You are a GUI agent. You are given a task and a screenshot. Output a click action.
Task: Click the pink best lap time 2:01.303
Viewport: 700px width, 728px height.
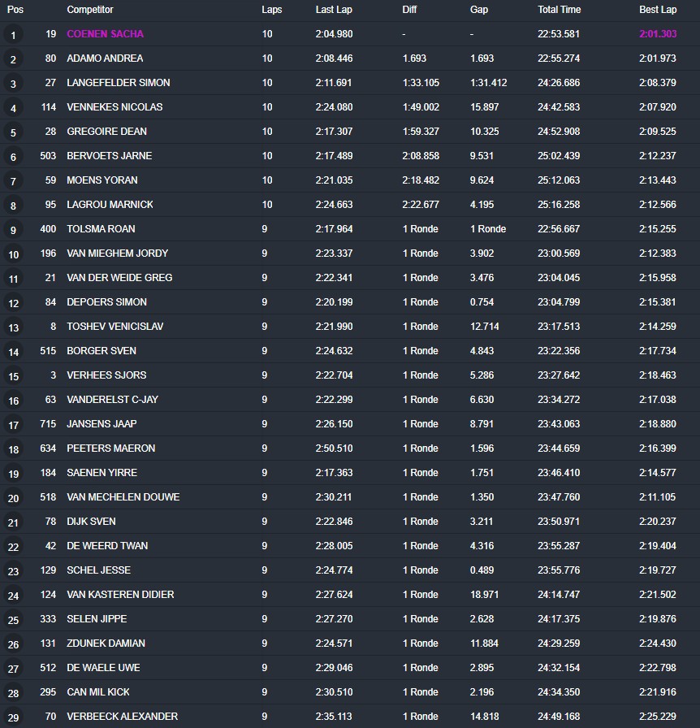(657, 34)
